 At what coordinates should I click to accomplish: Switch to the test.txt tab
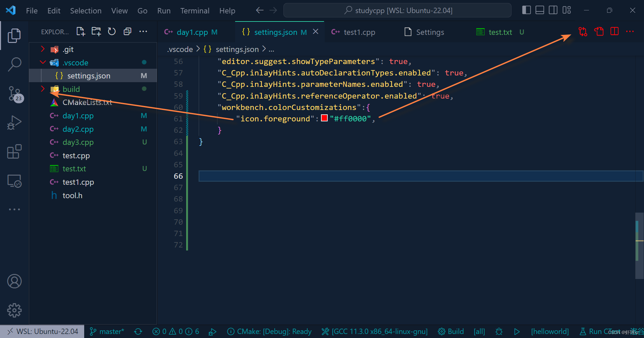pyautogui.click(x=500, y=32)
